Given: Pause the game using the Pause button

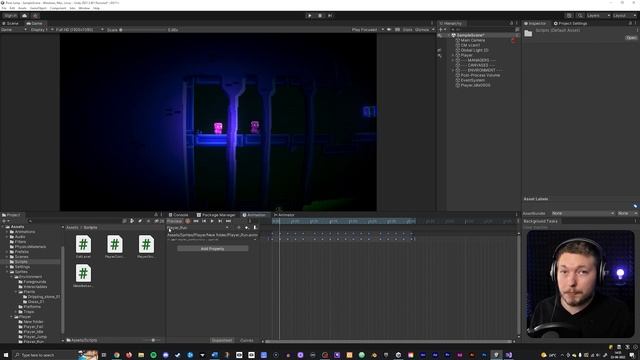Looking at the screenshot, I should pos(320,16).
